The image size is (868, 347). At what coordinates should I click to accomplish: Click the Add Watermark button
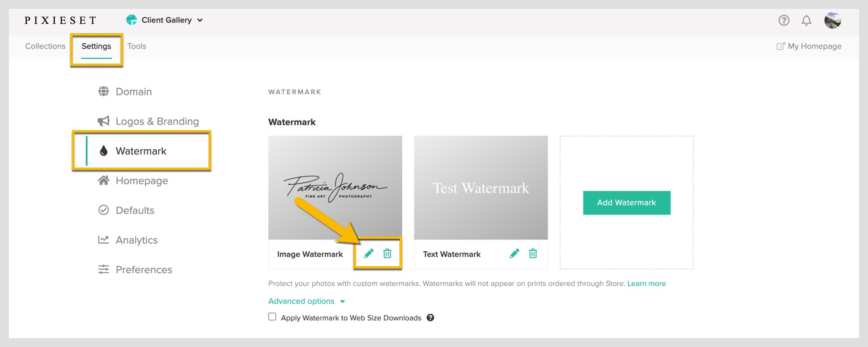point(626,203)
